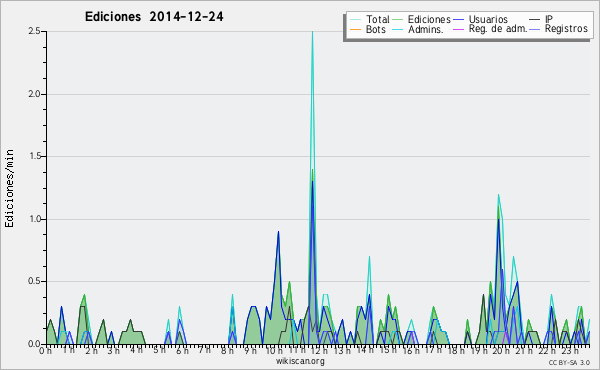The width and height of the screenshot is (600, 370).
Task: Click the Total peak near 20 h
Action: point(498,195)
